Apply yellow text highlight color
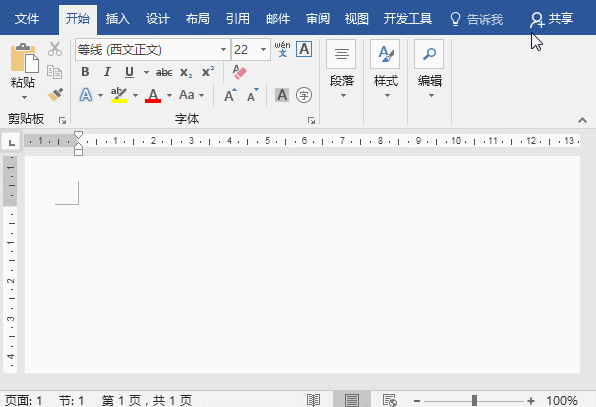The image size is (596, 407). click(x=119, y=95)
